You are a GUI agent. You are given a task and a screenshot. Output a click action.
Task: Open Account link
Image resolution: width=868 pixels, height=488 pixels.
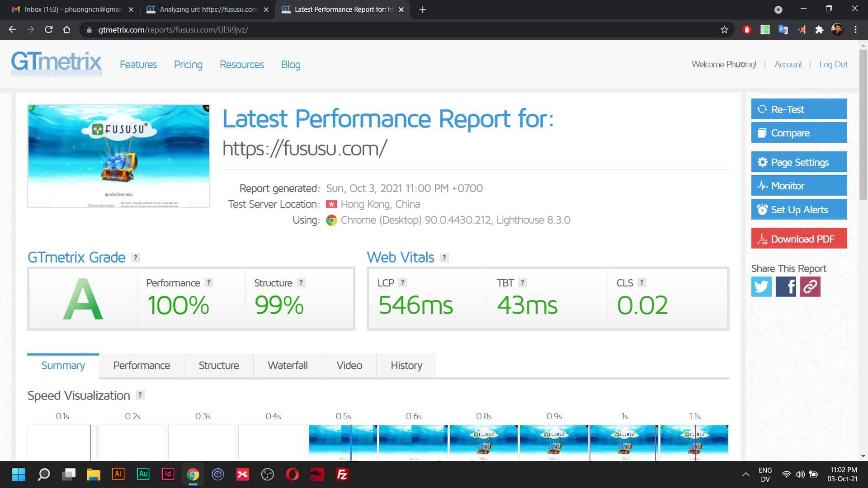pos(788,64)
